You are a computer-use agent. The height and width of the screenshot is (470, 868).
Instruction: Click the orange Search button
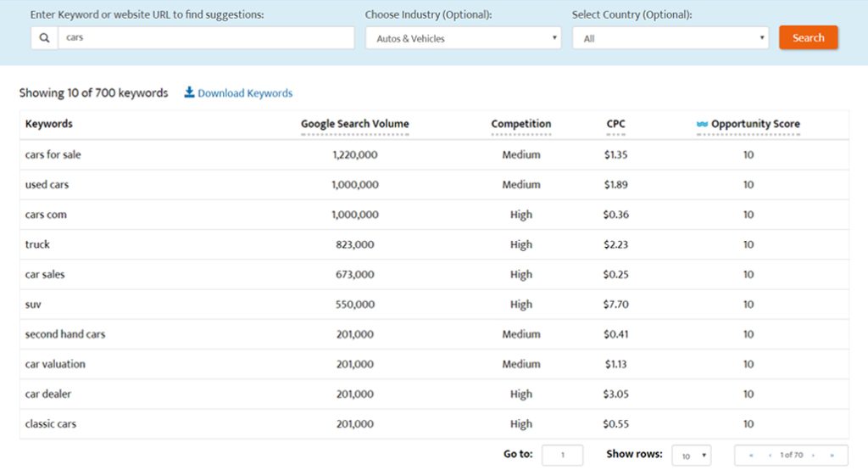tap(808, 37)
